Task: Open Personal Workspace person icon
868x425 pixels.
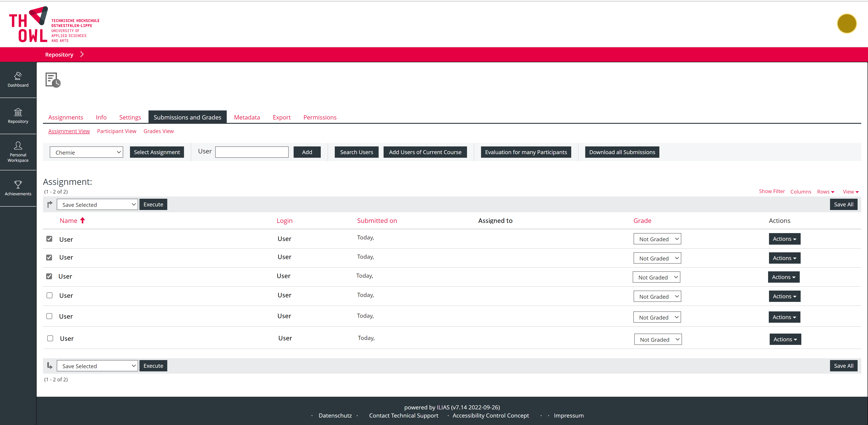Action: 18,145
